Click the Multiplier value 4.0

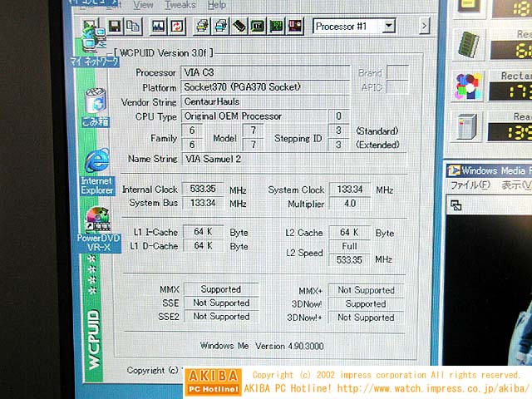click(349, 203)
